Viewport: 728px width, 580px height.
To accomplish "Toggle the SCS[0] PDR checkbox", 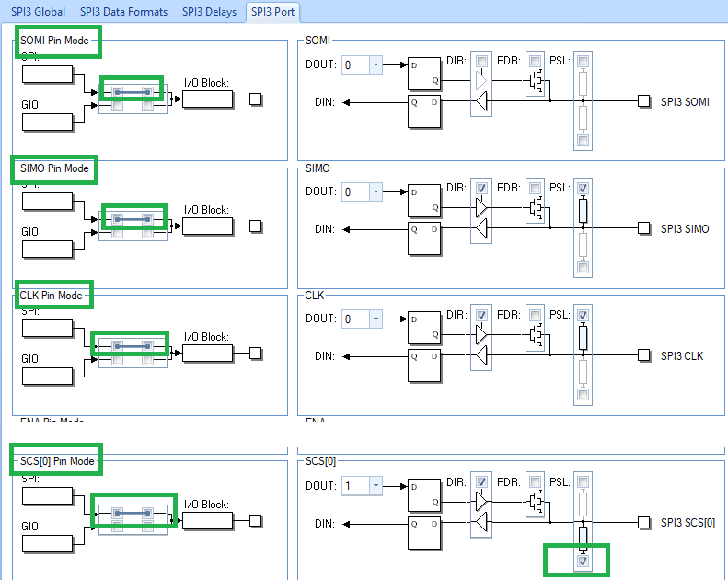I will [x=536, y=482].
